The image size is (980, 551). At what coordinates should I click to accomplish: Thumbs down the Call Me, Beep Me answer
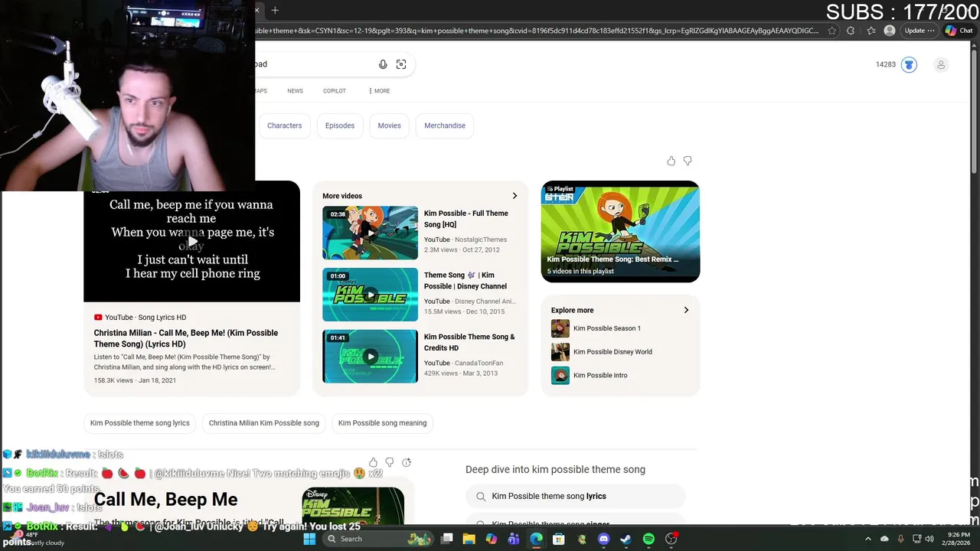(390, 462)
